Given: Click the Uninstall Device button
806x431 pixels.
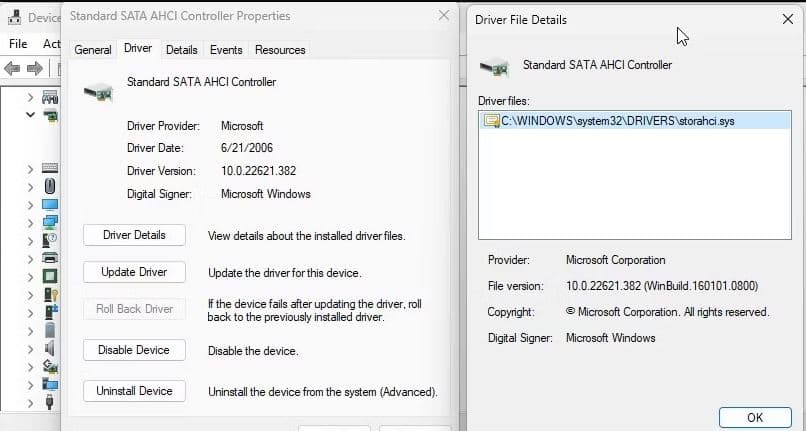Looking at the screenshot, I should click(x=134, y=391).
